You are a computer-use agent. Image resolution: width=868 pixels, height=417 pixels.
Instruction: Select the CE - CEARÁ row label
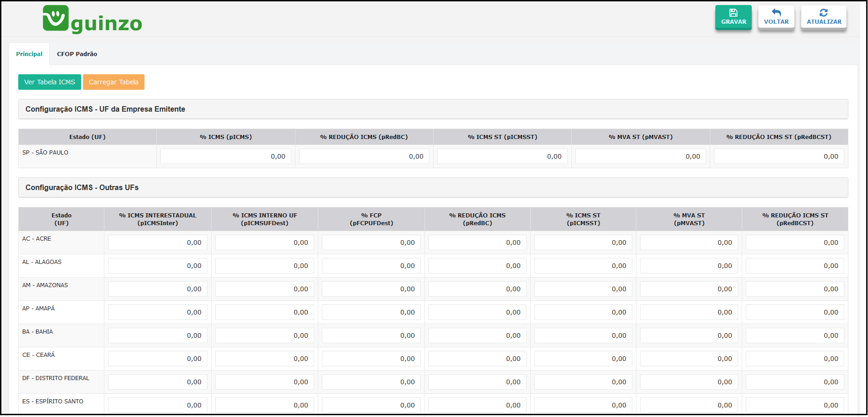coord(38,355)
